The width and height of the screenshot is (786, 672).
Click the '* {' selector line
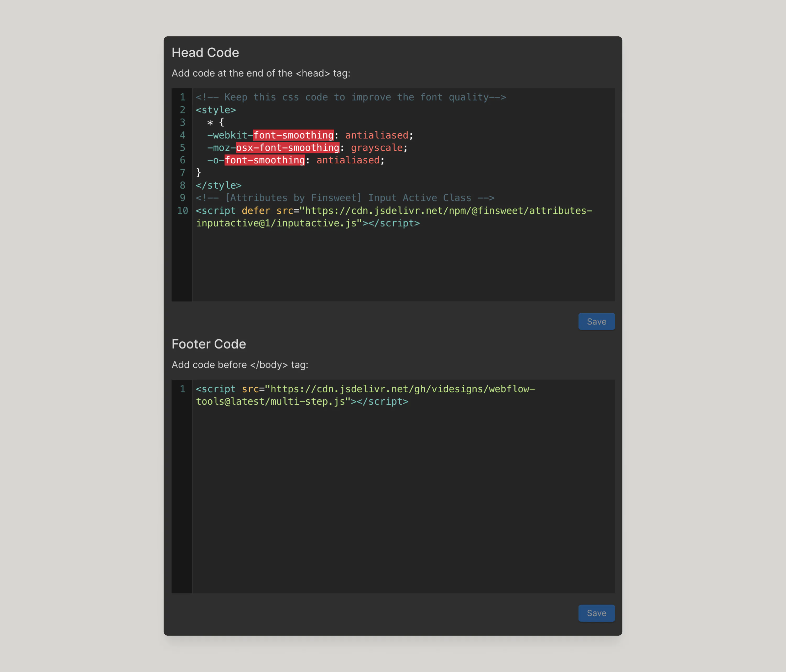(215, 123)
